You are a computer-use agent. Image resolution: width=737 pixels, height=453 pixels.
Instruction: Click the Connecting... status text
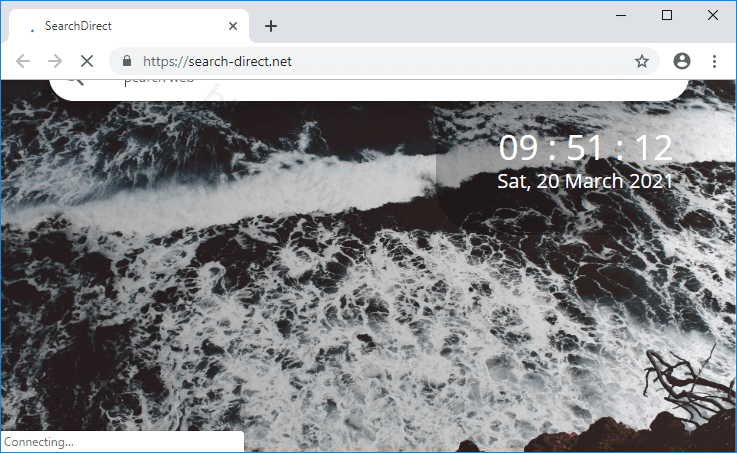(x=39, y=442)
